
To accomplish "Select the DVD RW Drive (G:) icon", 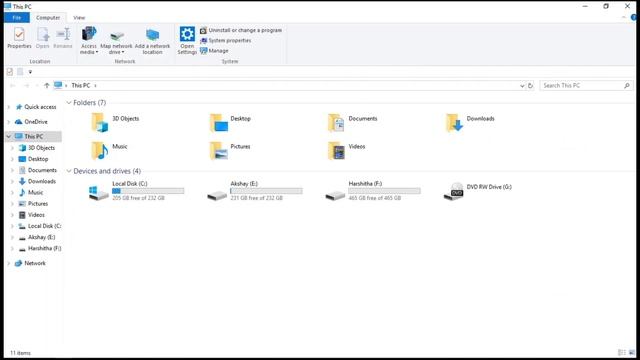I will [x=454, y=191].
